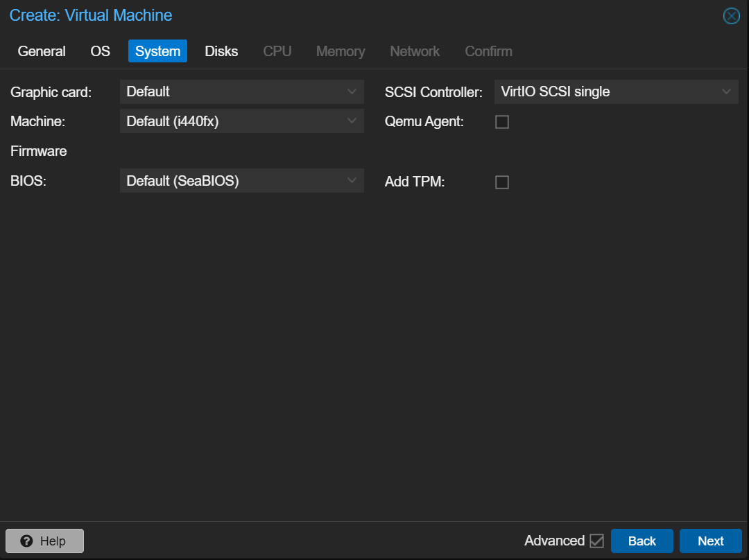Uncheck the Advanced options checkbox

tap(596, 541)
